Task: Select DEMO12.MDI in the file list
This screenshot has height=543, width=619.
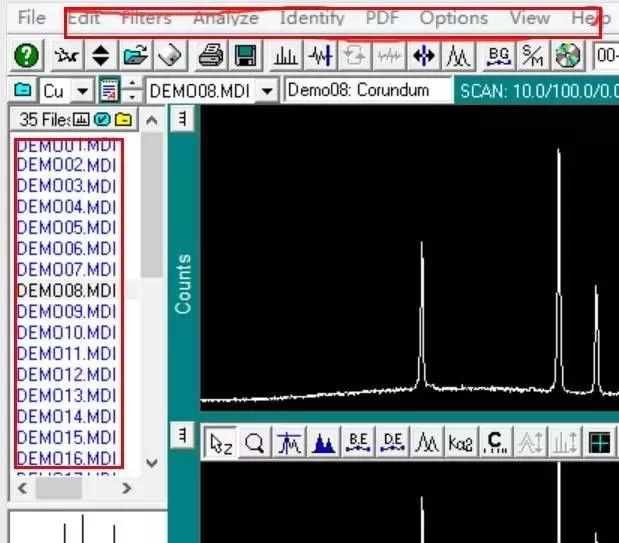Action: point(66,374)
